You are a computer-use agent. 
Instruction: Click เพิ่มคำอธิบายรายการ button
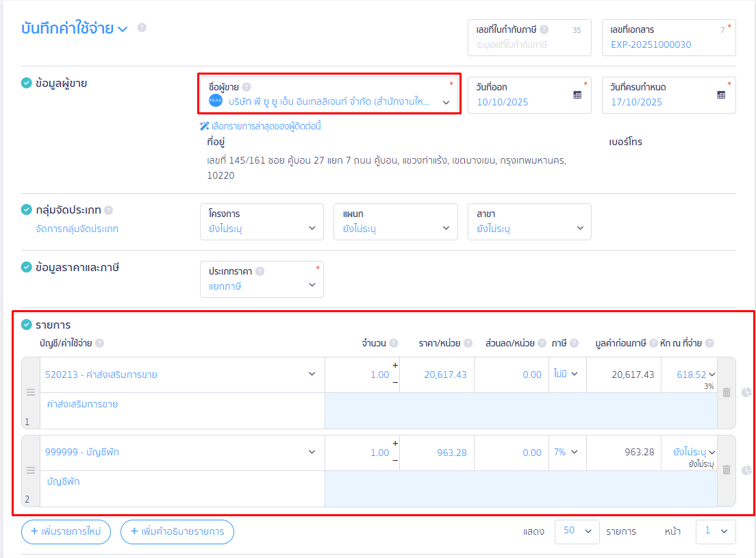coord(177,531)
